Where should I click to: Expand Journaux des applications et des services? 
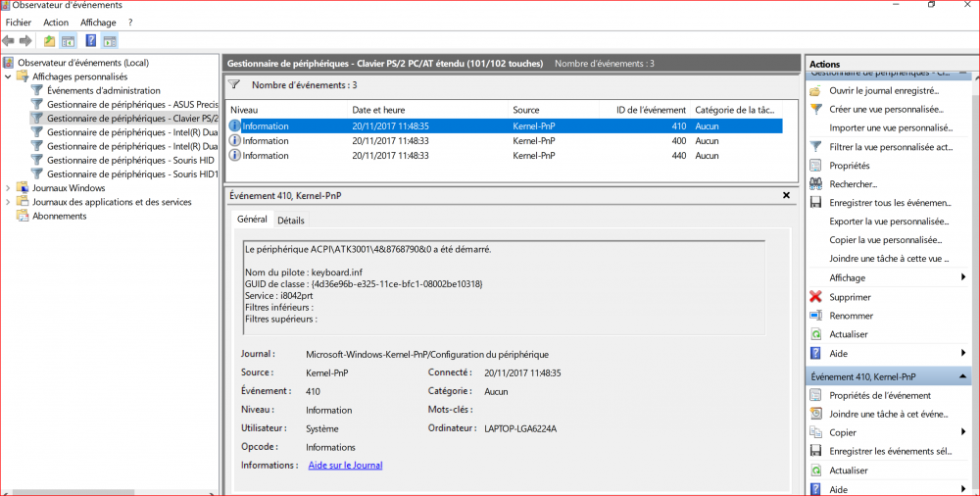10,202
